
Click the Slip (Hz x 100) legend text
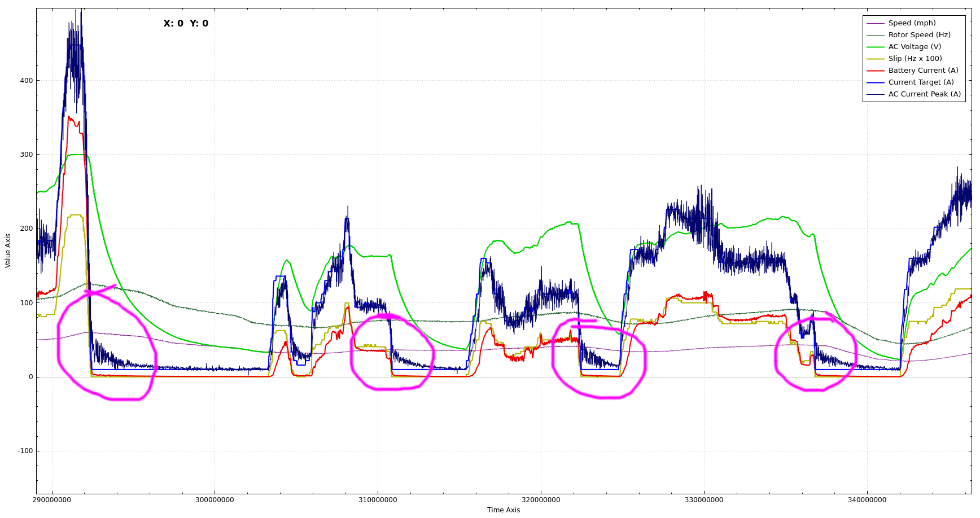(915, 59)
